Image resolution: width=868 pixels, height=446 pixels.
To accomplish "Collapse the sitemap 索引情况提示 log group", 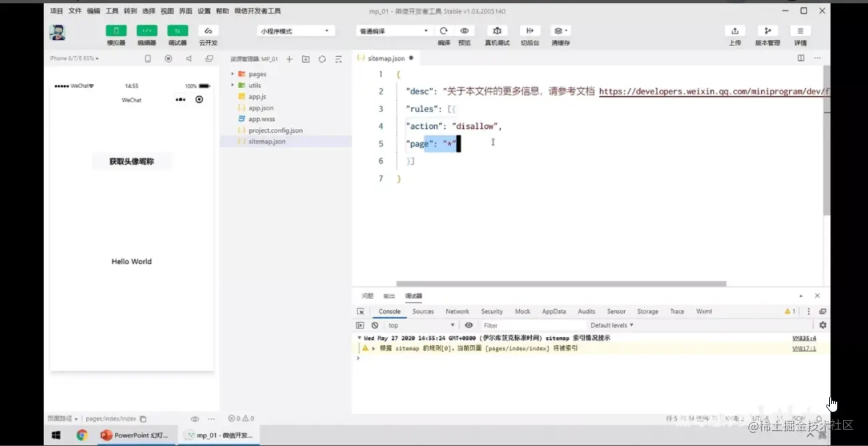I will [359, 338].
